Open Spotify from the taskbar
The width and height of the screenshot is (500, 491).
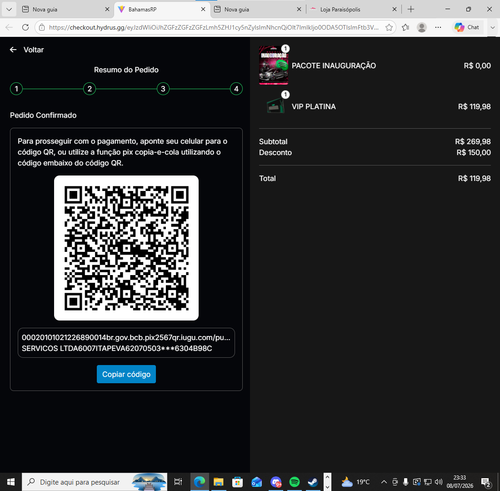(x=295, y=482)
